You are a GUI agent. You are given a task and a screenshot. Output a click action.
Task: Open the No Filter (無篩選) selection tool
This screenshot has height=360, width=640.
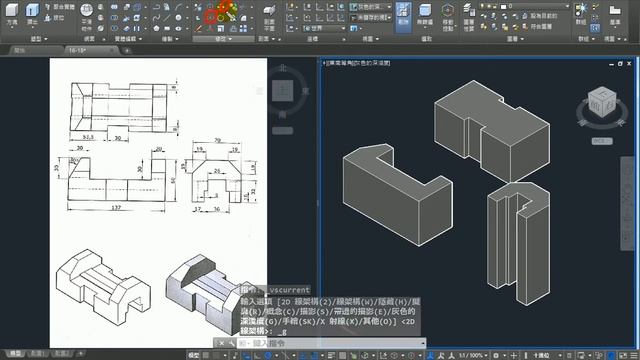[425, 16]
